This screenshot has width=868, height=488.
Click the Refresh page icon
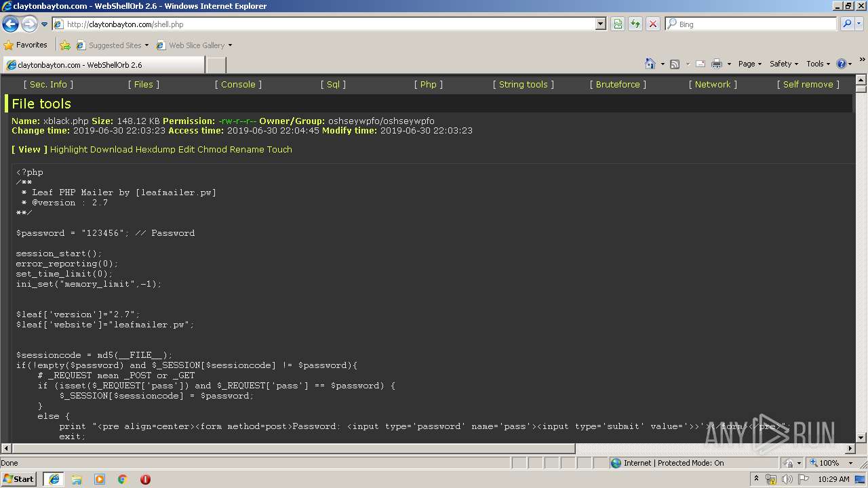coord(635,24)
